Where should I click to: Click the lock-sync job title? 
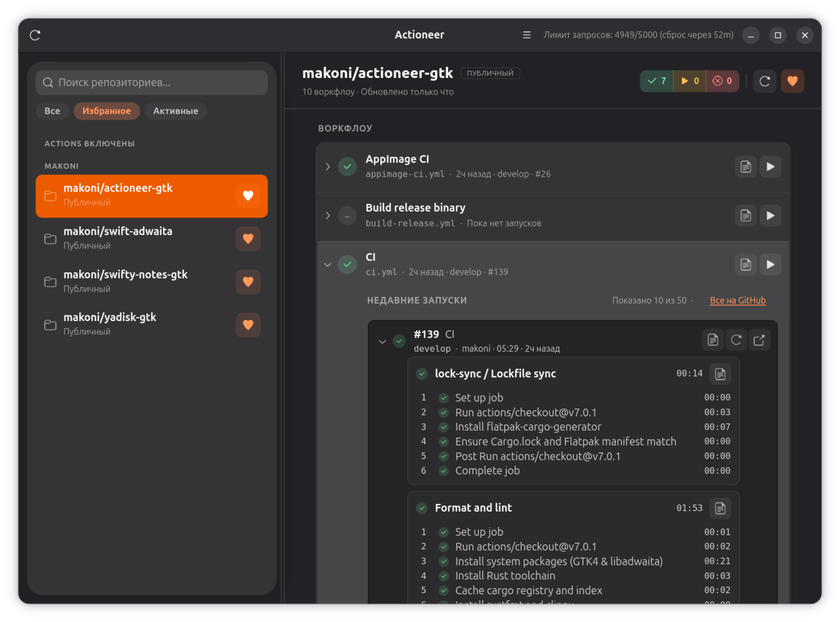point(495,373)
